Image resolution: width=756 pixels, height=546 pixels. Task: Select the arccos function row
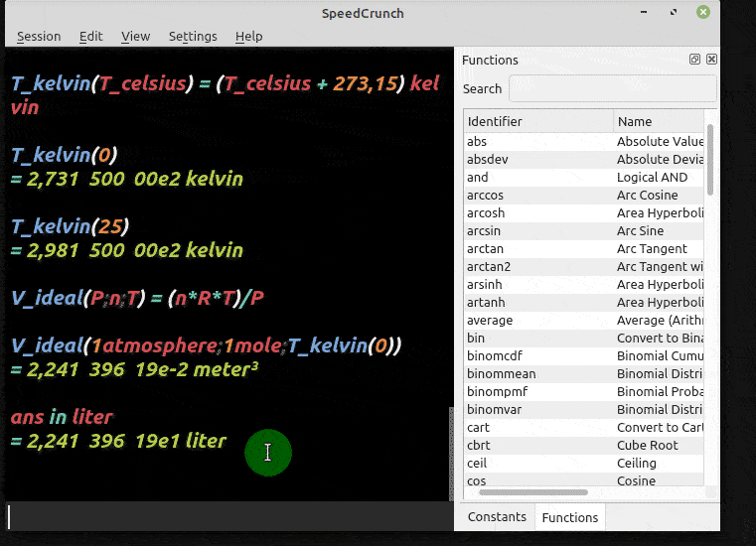coord(584,196)
